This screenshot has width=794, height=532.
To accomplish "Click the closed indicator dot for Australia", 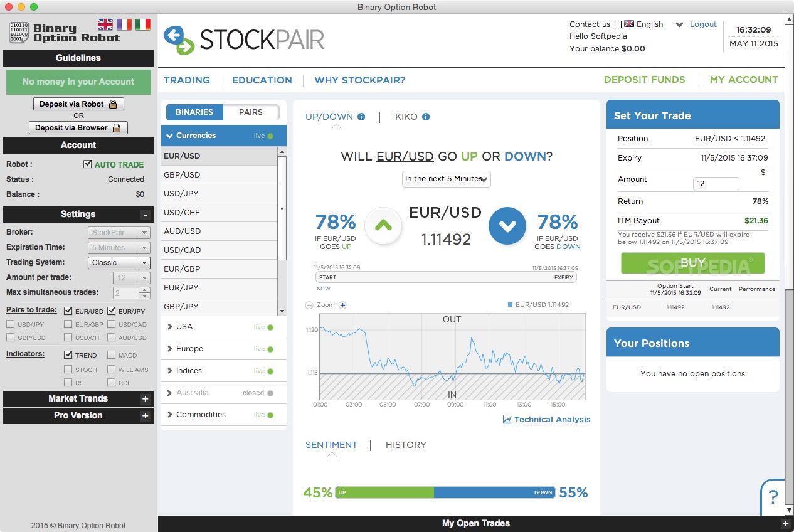I will click(270, 393).
